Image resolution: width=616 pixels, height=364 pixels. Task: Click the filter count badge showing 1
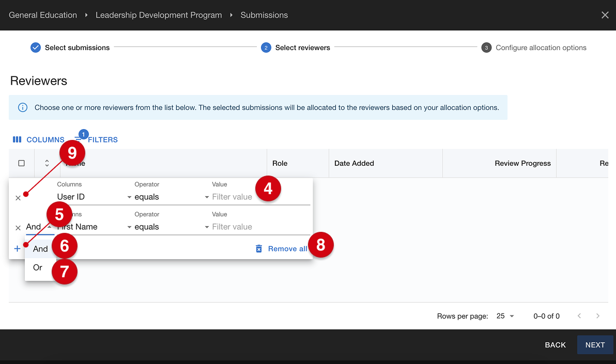click(x=83, y=134)
